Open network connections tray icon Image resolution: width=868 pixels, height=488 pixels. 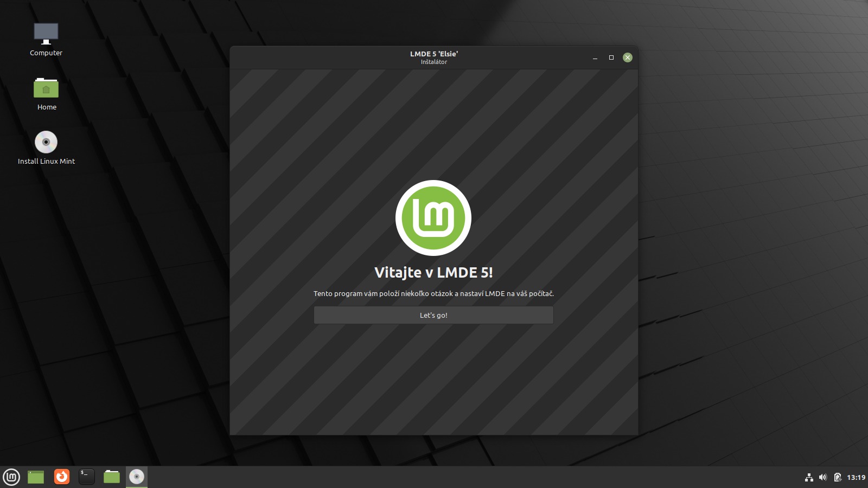[x=809, y=477]
